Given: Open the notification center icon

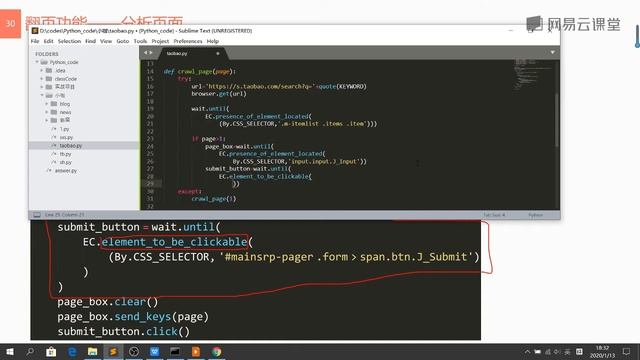Looking at the screenshot, I should pyautogui.click(x=627, y=351).
